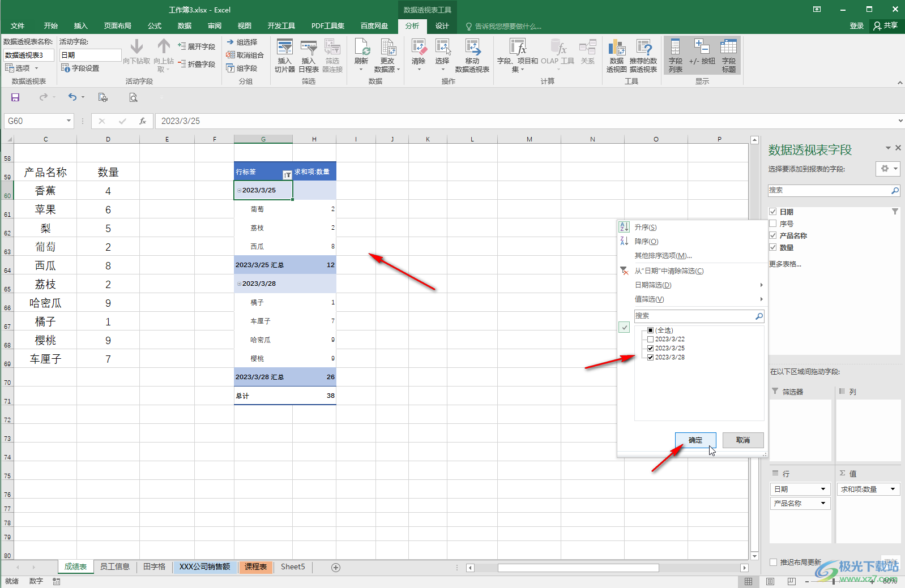
Task: Click 其他排序选项(M)... entry
Action: click(663, 256)
